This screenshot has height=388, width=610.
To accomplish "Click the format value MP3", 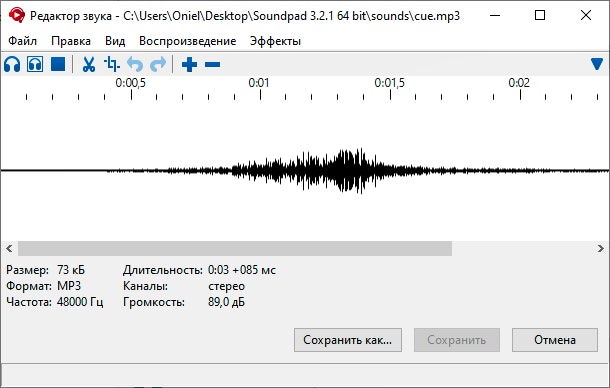I will click(x=69, y=286).
